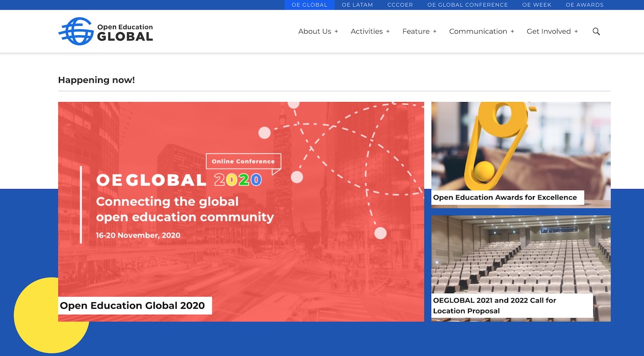Switch to the OE LATAM top tab
This screenshot has width=644, height=356.
pyautogui.click(x=357, y=5)
